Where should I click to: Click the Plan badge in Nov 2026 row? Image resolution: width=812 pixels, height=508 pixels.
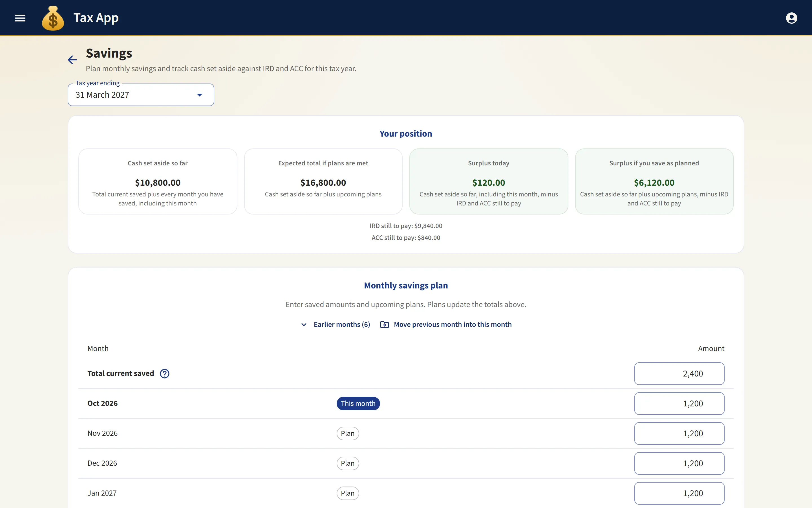pos(348,433)
